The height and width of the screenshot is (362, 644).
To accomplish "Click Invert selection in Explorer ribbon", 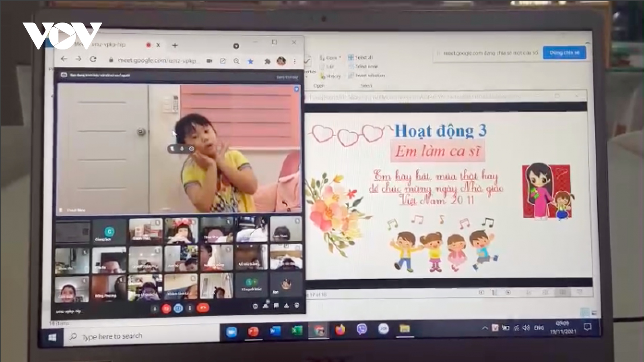I will click(x=367, y=76).
